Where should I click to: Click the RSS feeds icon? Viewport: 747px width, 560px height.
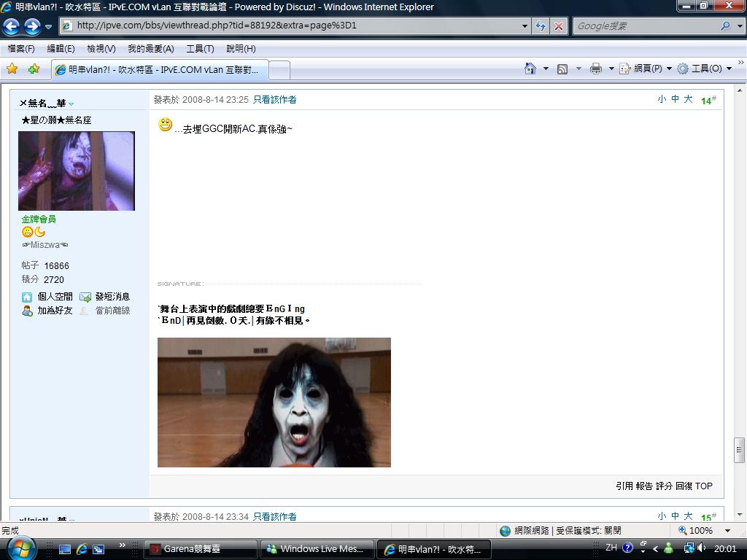[x=562, y=68]
